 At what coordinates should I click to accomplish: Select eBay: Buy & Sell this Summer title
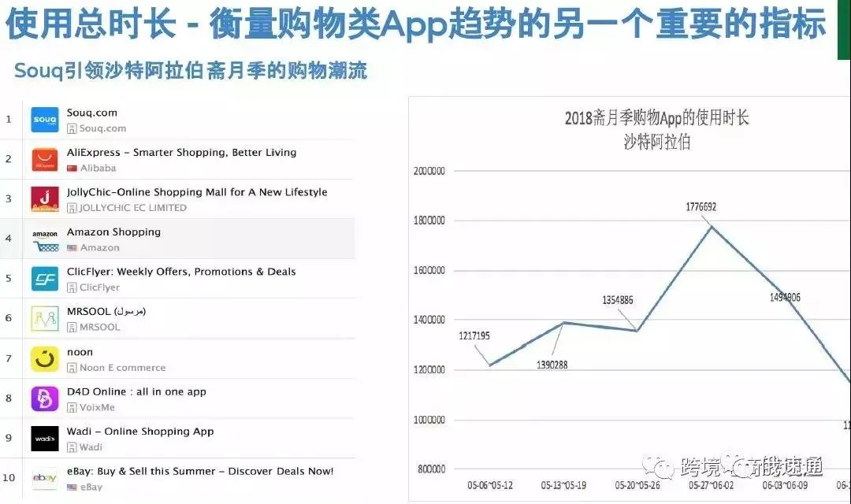point(200,472)
